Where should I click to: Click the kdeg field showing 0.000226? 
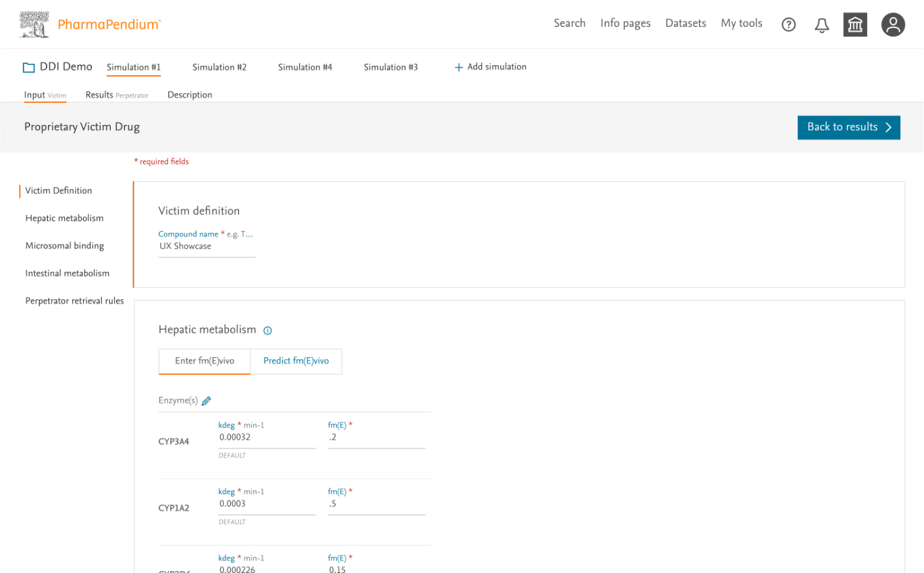pos(267,569)
